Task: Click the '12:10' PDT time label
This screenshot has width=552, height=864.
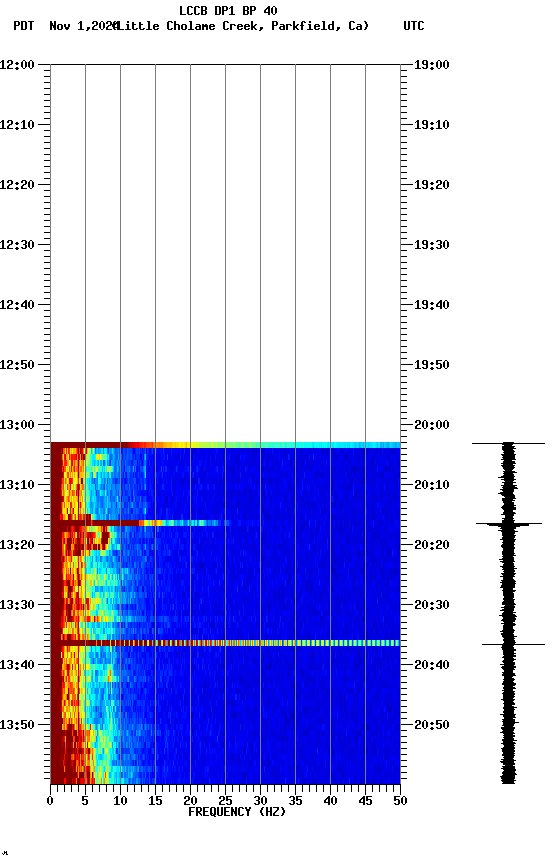Action: 17,125
